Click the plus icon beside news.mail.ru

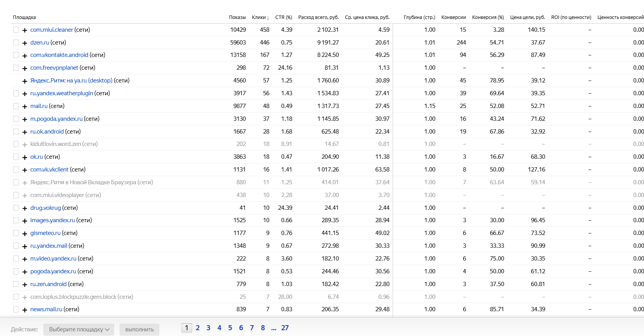25,310
